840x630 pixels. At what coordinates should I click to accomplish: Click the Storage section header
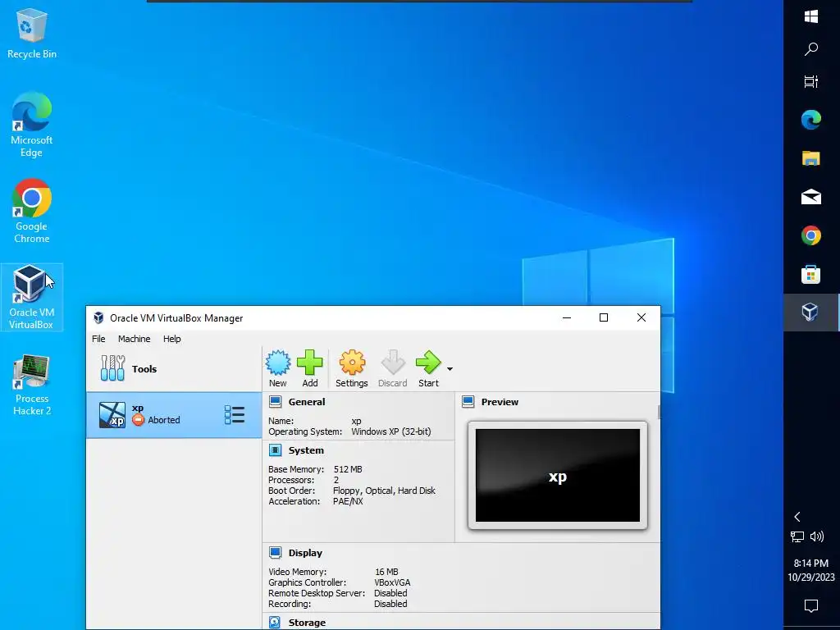307,623
